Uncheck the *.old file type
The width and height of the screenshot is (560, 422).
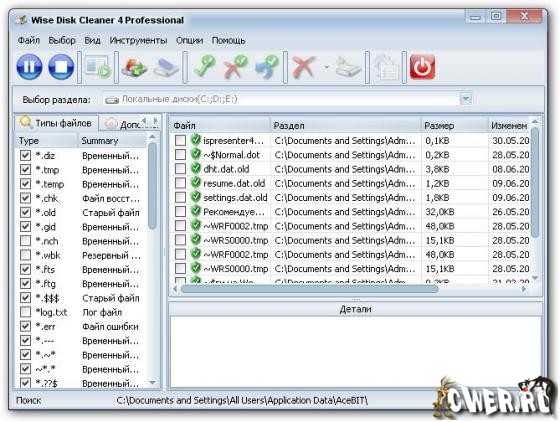[25, 212]
